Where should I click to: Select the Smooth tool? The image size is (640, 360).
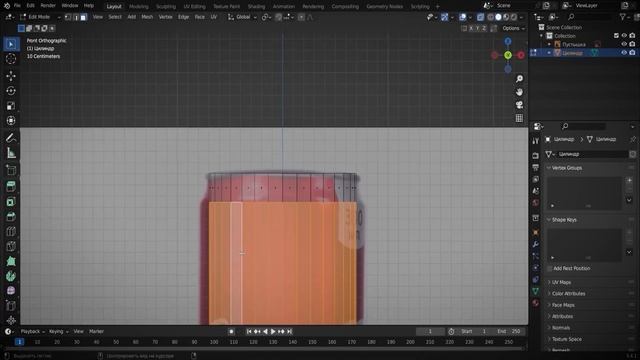(x=11, y=291)
